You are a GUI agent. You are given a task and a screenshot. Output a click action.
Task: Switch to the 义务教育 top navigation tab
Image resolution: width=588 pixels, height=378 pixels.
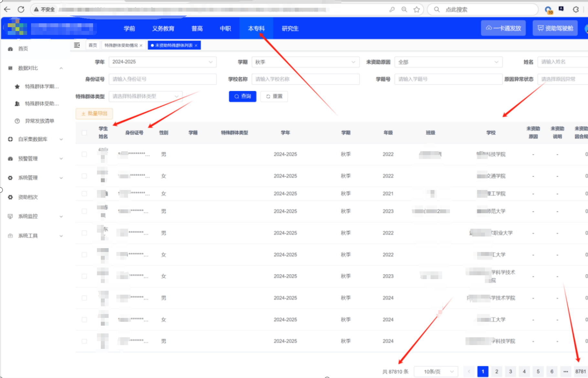(x=163, y=28)
